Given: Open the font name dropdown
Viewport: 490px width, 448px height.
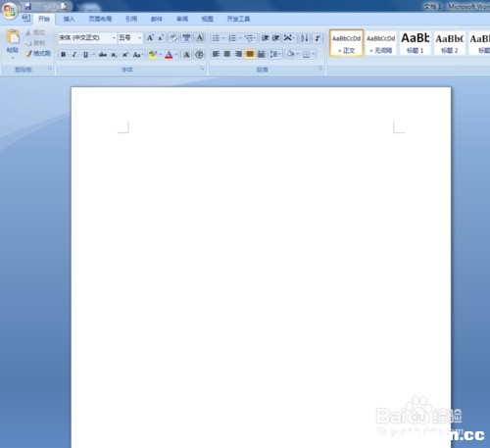Looking at the screenshot, I should pos(114,38).
